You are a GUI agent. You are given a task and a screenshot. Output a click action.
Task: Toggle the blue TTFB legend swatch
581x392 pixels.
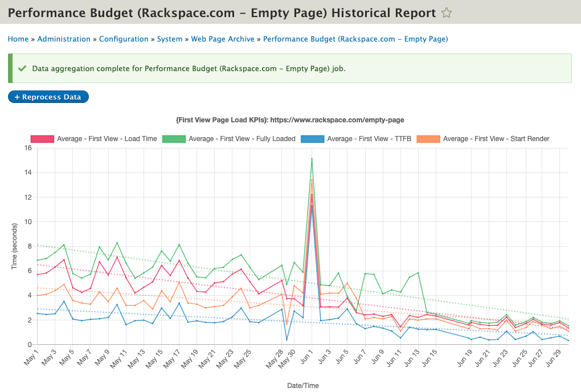pyautogui.click(x=312, y=139)
